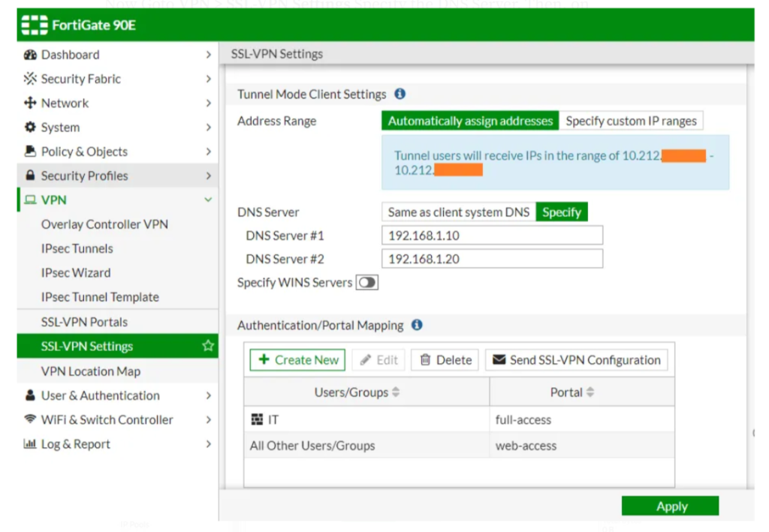The height and width of the screenshot is (532, 769).
Task: Expand the System menu chevron
Action: 209,128
